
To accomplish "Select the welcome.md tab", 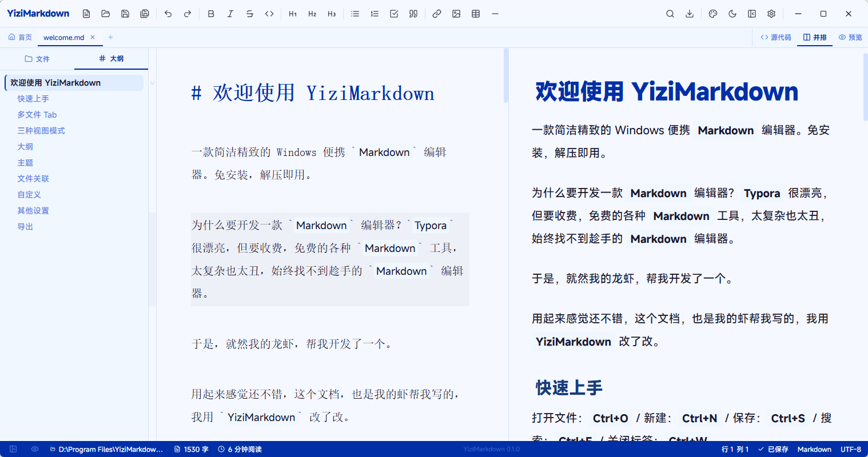I will [x=63, y=38].
